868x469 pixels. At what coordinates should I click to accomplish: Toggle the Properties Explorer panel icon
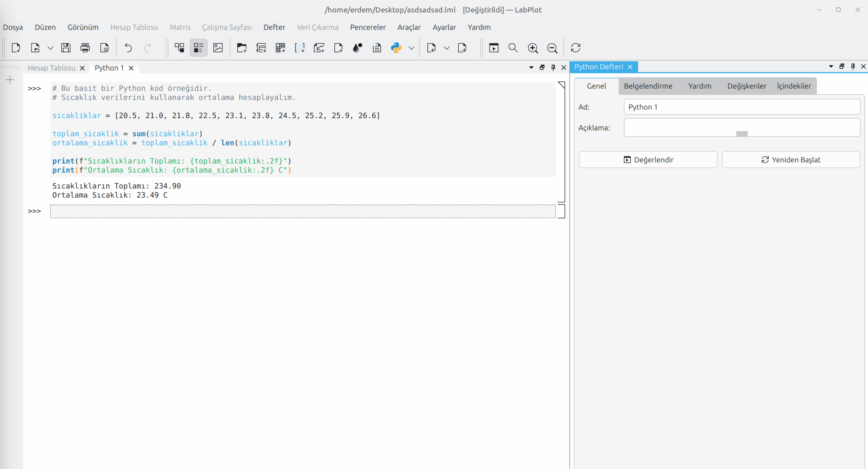coord(199,48)
